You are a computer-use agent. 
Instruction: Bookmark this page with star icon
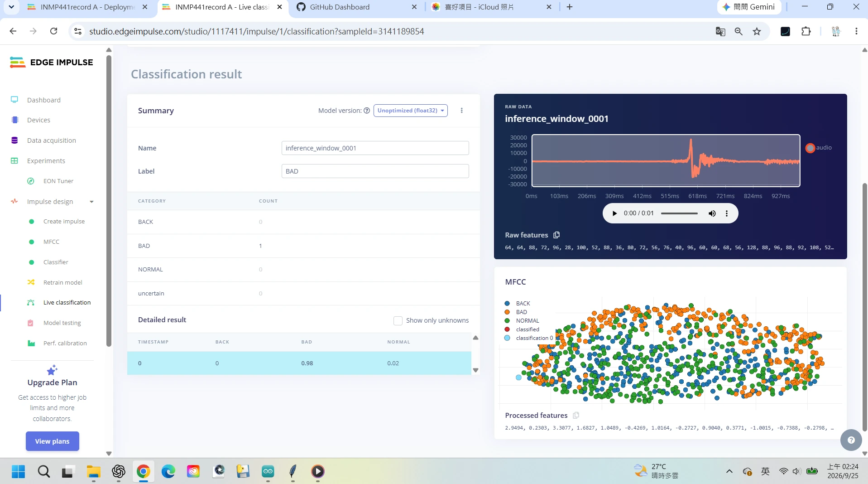[757, 31]
